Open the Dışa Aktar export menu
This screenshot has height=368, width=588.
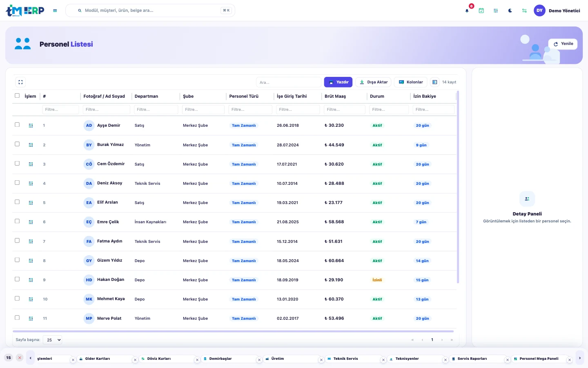374,82
